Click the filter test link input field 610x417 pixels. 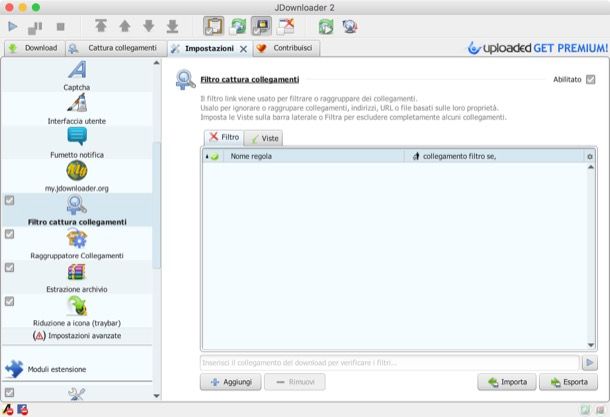click(389, 363)
